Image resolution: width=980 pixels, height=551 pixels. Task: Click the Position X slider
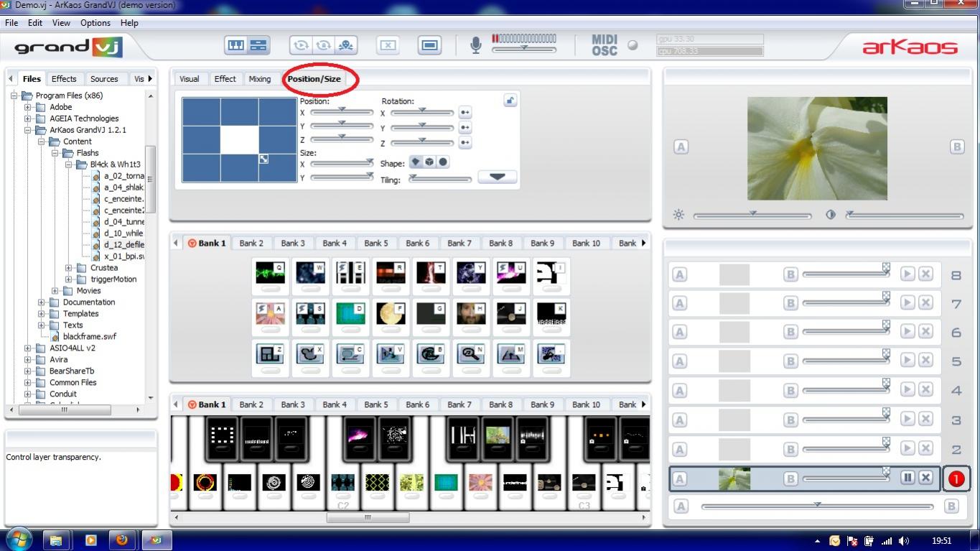coord(342,113)
